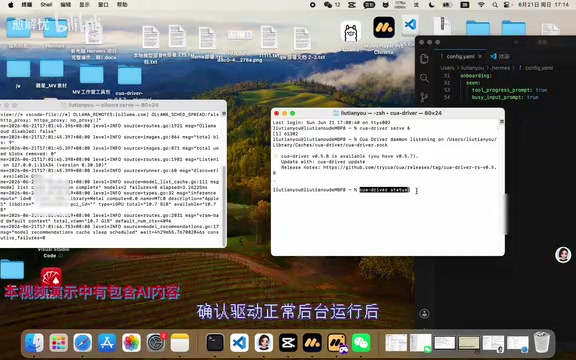This screenshot has height=360, width=576.
Task: Open the 编辑 menu
Action: (x=65, y=4)
